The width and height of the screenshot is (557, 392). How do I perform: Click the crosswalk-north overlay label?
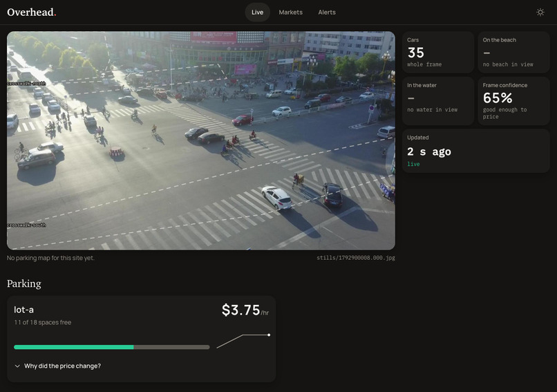tap(27, 84)
